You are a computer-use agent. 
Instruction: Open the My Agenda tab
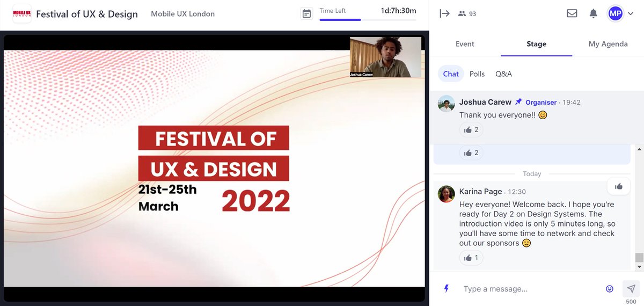[608, 44]
